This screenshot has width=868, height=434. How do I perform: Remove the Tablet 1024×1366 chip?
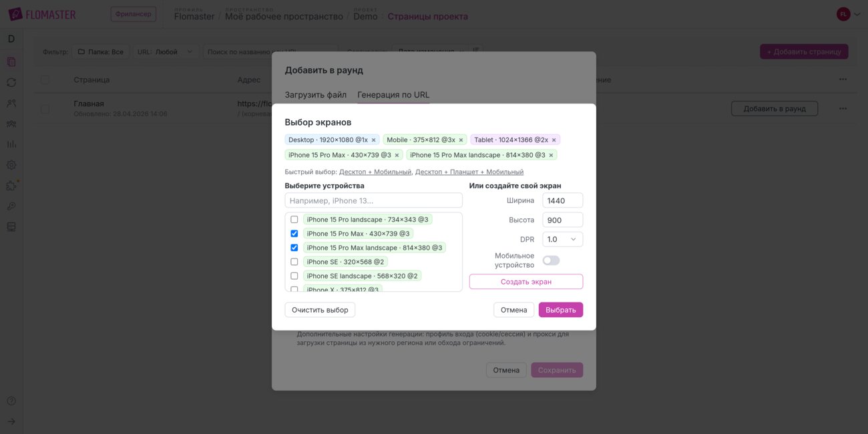554,140
